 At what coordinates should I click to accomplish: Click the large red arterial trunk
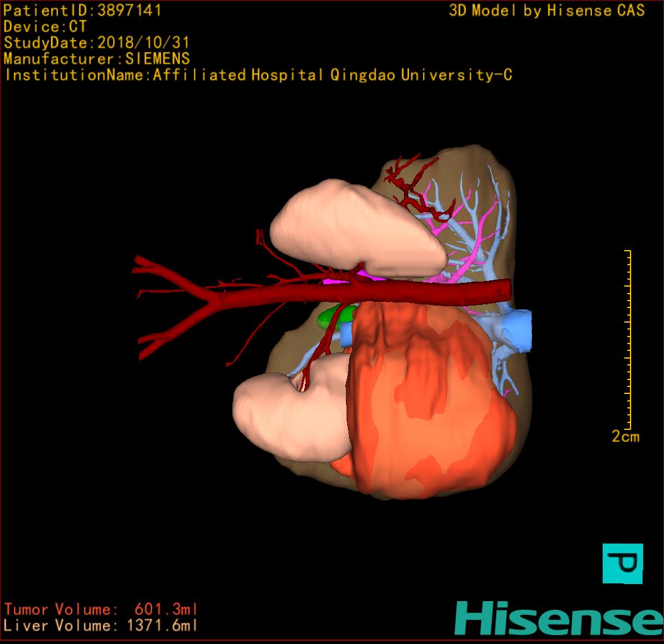point(379,292)
